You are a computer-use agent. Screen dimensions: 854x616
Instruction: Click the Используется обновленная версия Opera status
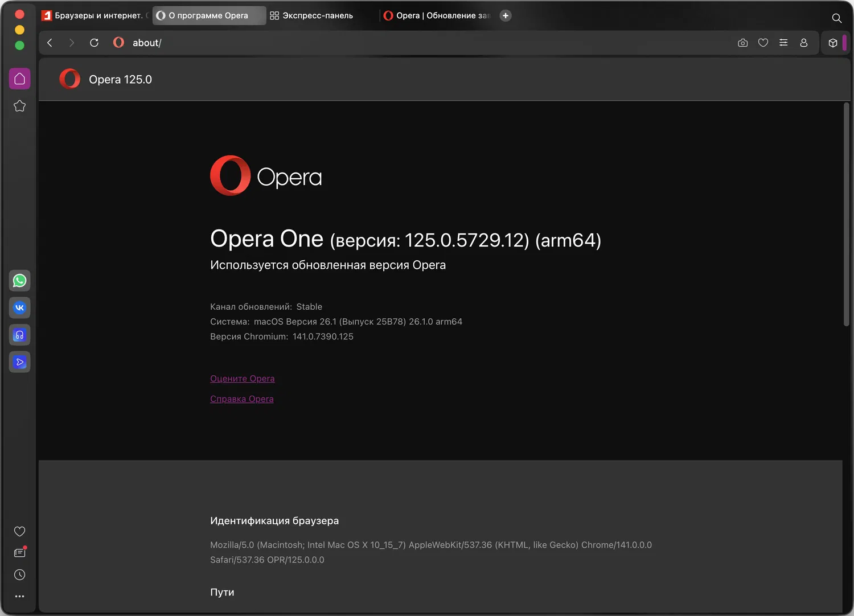pyautogui.click(x=328, y=265)
